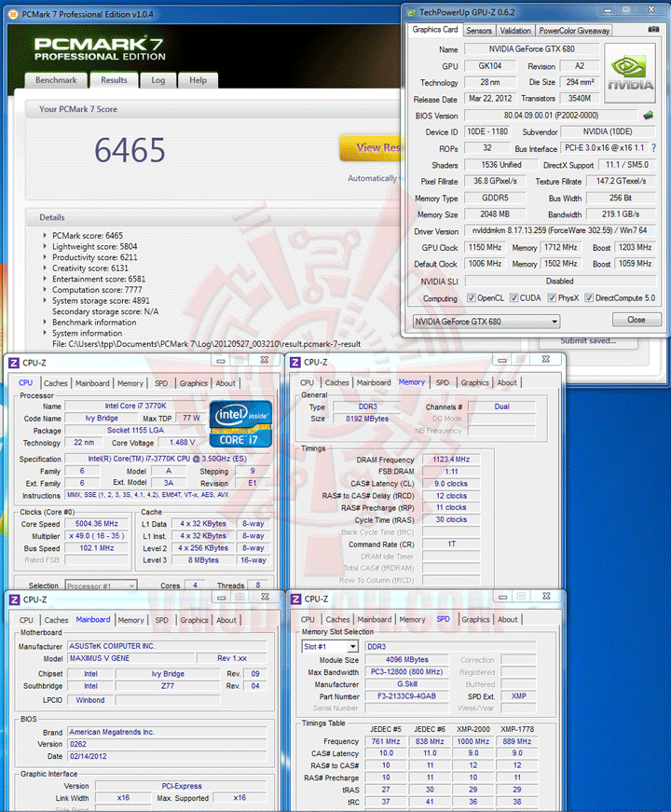Open PowerColor Giveaway tab
This screenshot has height=812, width=671.
574,31
